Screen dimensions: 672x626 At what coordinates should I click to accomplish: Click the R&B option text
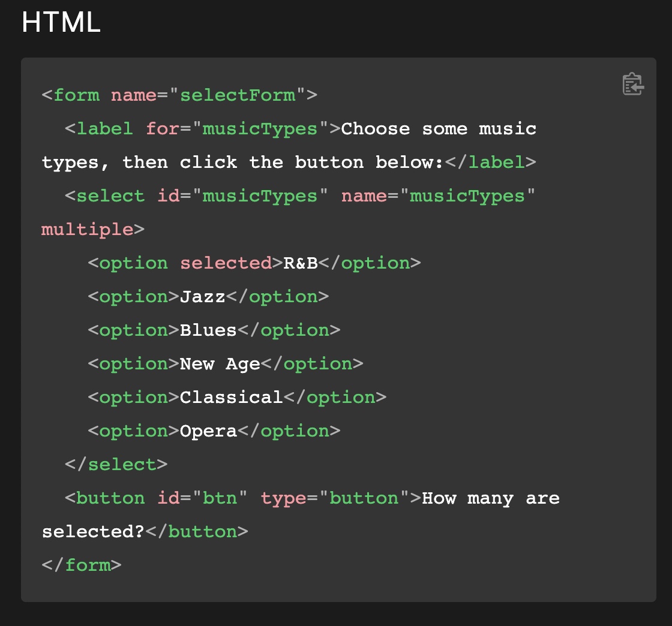click(300, 263)
